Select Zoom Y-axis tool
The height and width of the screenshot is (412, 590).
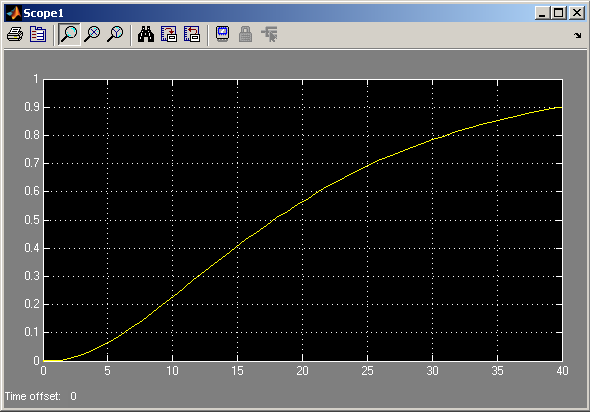[115, 34]
